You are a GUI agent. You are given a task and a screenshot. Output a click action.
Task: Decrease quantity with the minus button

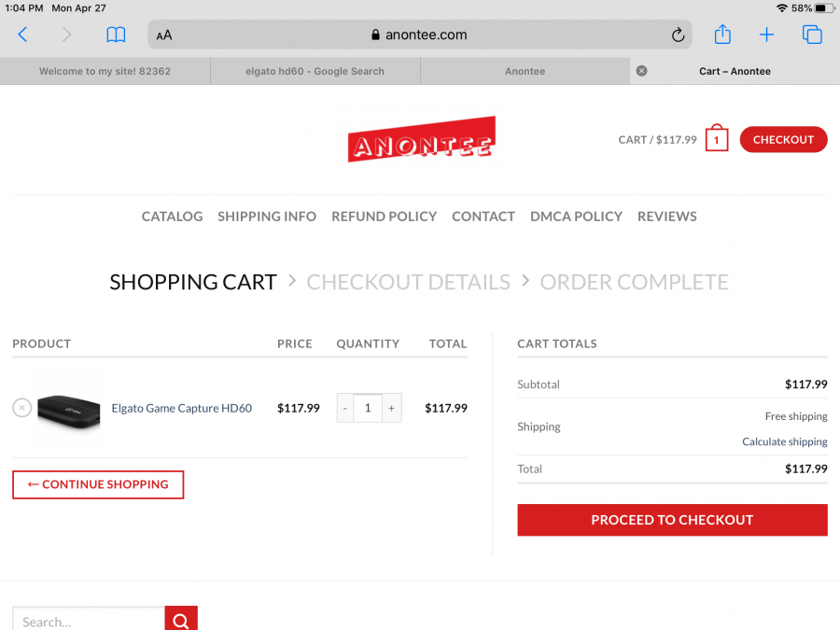345,408
